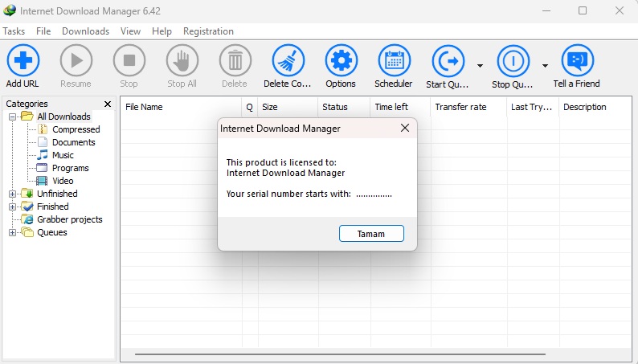Sort by File Name column header

[181, 107]
